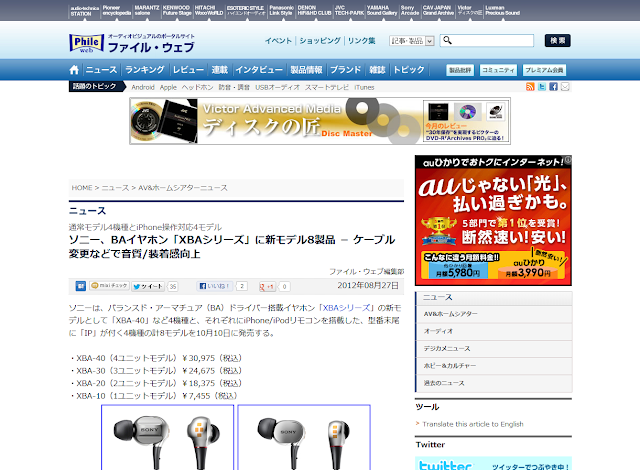640x470 pixels.
Task: Select the USBオーディオ topic link
Action: (278, 87)
